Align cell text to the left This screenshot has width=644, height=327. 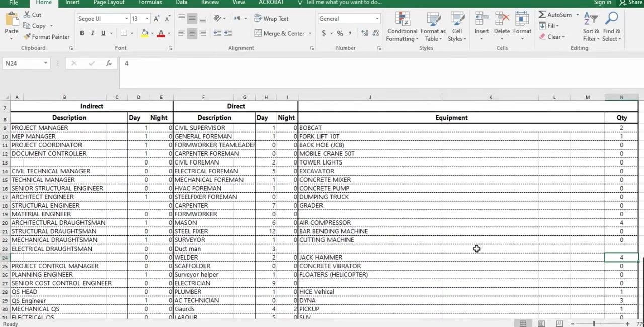pyautogui.click(x=181, y=33)
